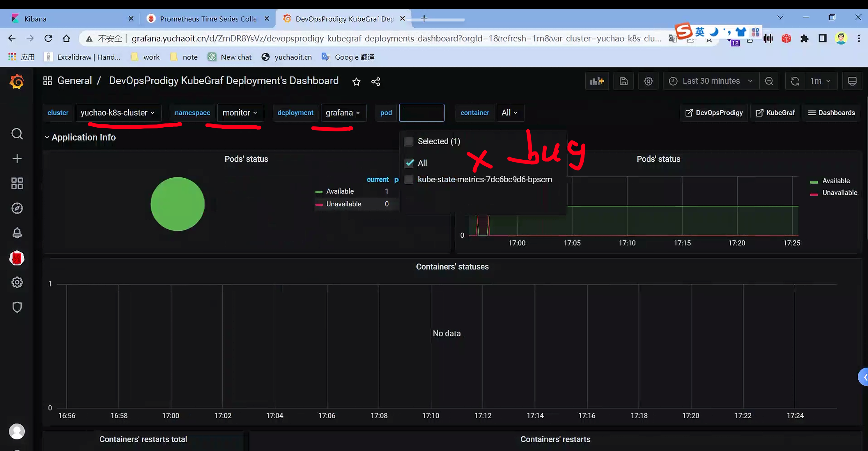The height and width of the screenshot is (451, 868).
Task: Toggle the Selected (1) checkbox
Action: pos(409,141)
